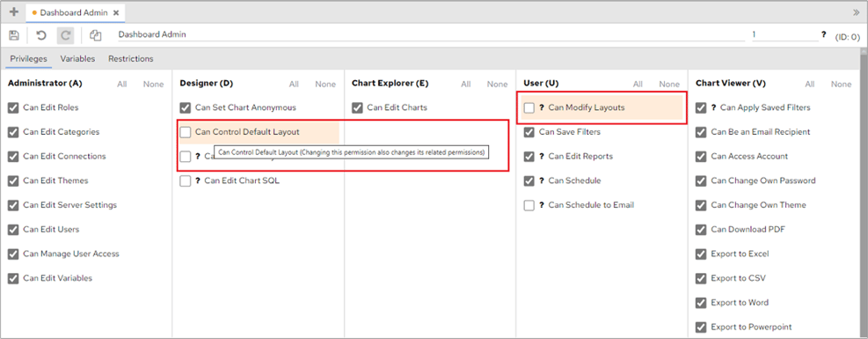Select None for Chart Explorer privileges
The height and width of the screenshot is (339, 868).
coord(497,85)
